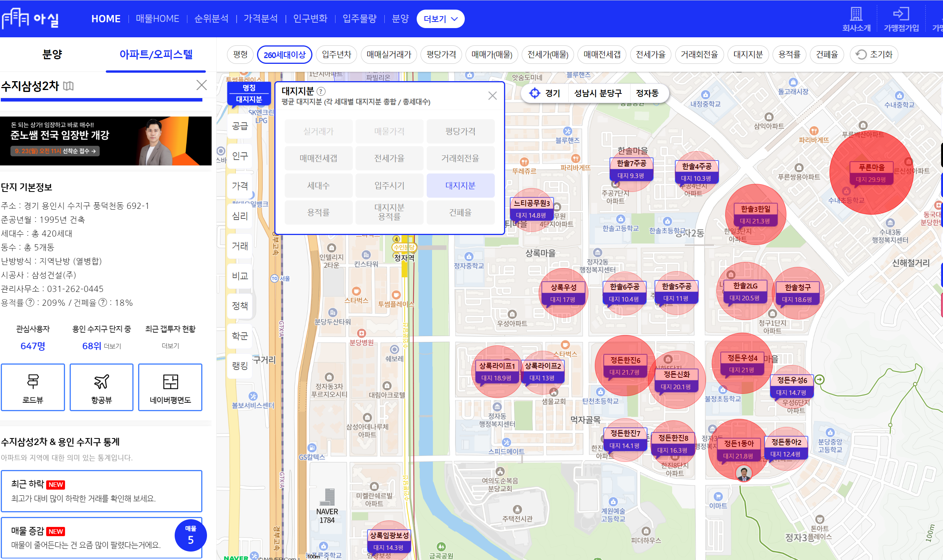Open the 정자동 neighborhood selector
Screen dimensions: 943x560
(647, 93)
